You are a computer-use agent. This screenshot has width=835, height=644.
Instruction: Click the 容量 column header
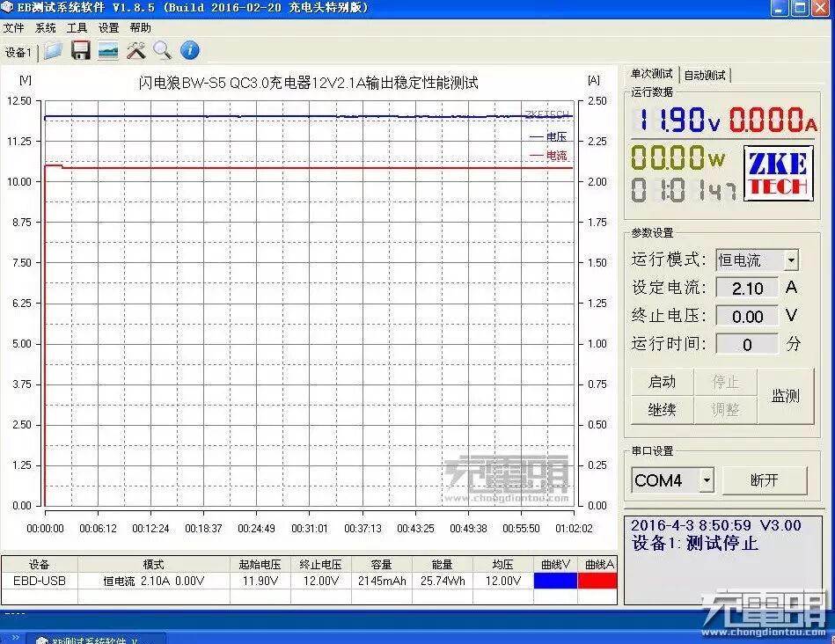pyautogui.click(x=382, y=564)
